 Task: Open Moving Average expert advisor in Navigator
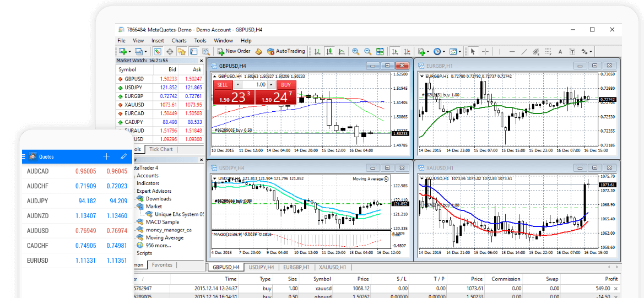click(165, 237)
